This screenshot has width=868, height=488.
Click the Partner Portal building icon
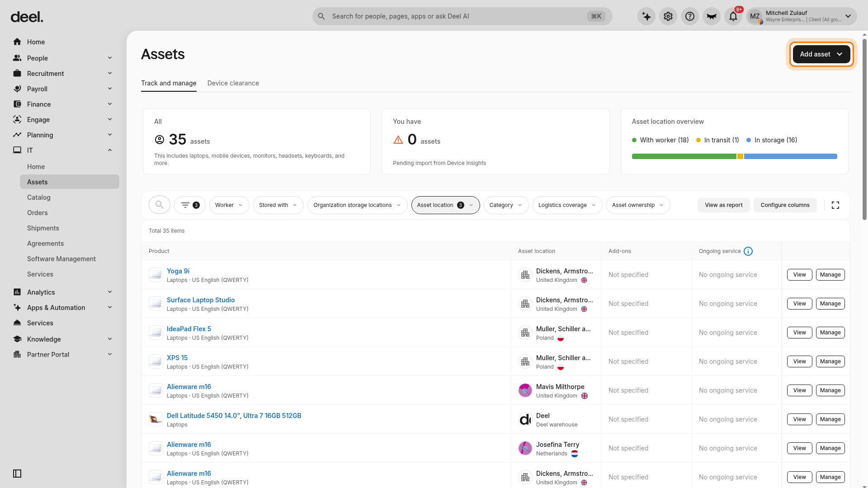[x=17, y=354]
